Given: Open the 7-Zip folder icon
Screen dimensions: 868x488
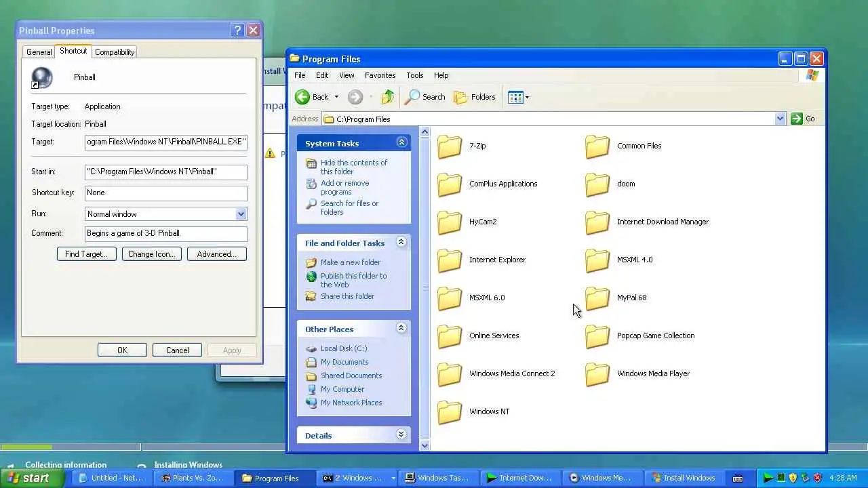Looking at the screenshot, I should (x=450, y=146).
